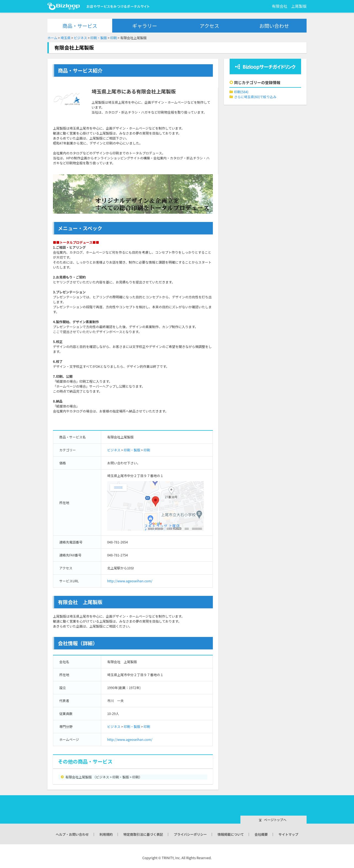Image resolution: width=354 pixels, height=868 pixels.
Task: Go to the お問い合わせ tab
Action: pyautogui.click(x=274, y=26)
